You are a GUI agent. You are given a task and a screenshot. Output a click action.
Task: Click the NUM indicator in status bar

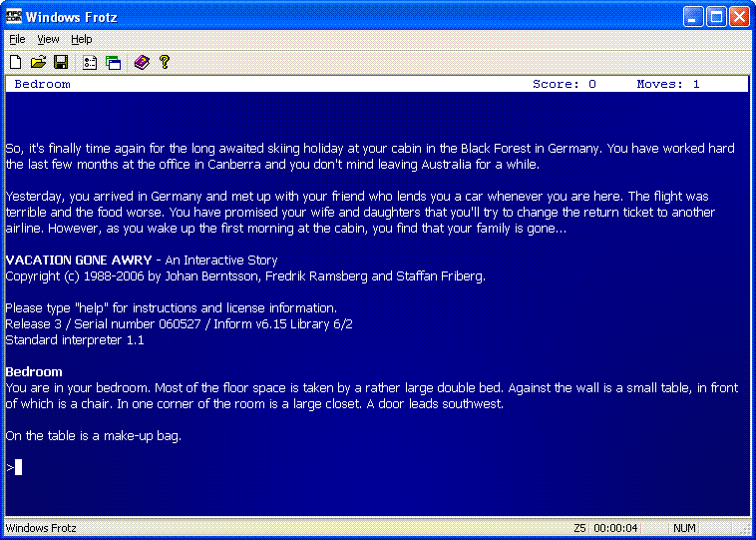683,528
